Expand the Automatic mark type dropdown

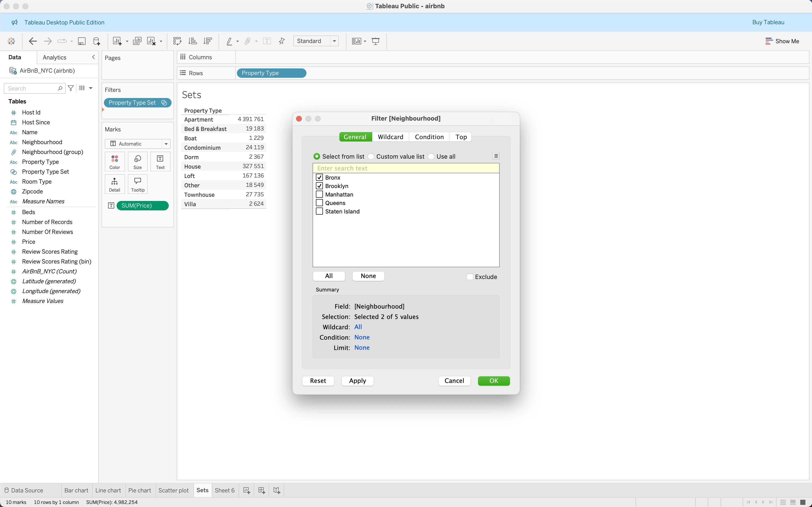pyautogui.click(x=166, y=144)
